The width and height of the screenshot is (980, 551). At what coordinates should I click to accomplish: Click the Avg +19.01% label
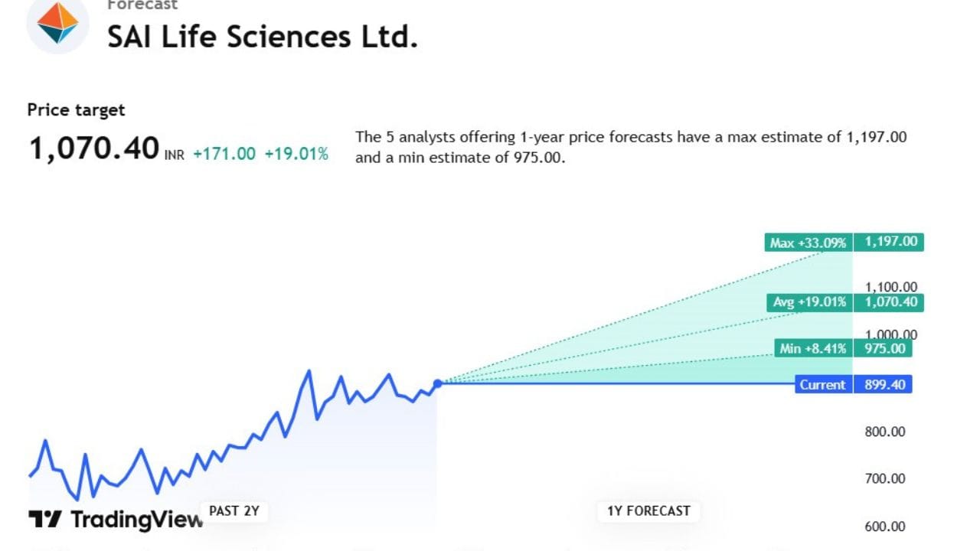(809, 302)
